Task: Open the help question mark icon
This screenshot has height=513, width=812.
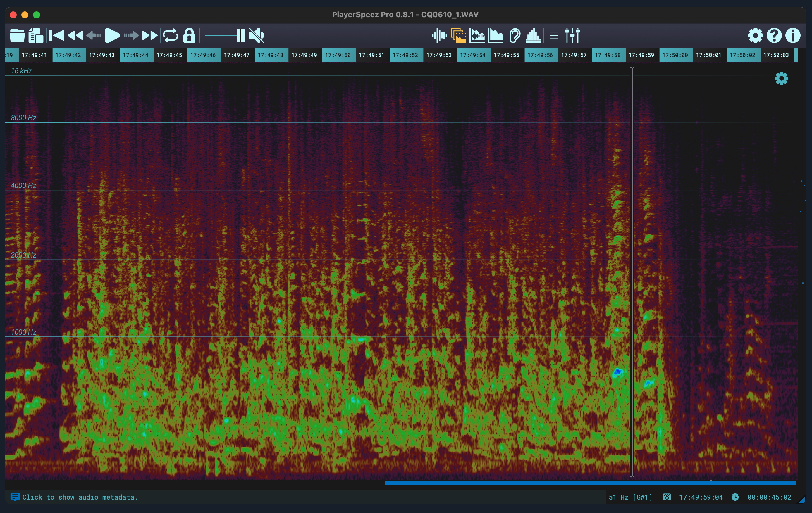Action: pos(774,35)
